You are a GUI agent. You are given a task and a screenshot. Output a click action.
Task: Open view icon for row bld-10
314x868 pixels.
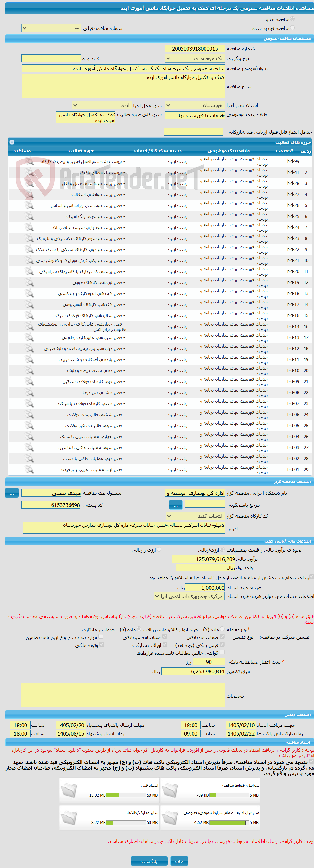tap(29, 370)
